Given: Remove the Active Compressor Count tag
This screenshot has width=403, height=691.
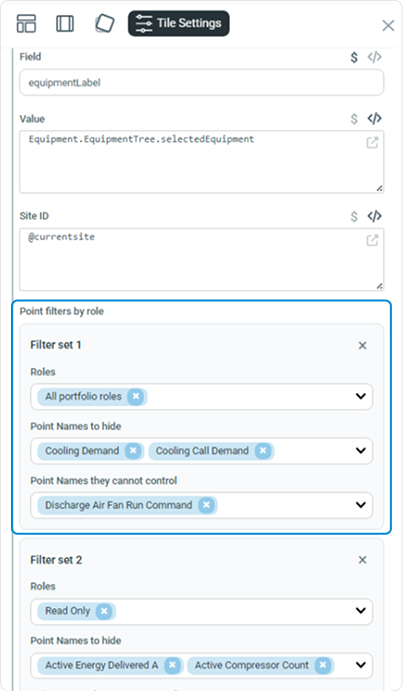Looking at the screenshot, I should point(323,665).
